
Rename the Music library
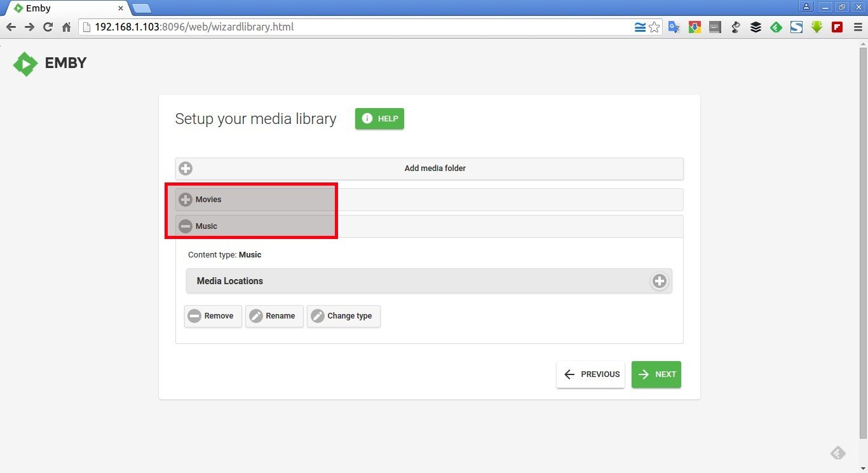click(275, 316)
